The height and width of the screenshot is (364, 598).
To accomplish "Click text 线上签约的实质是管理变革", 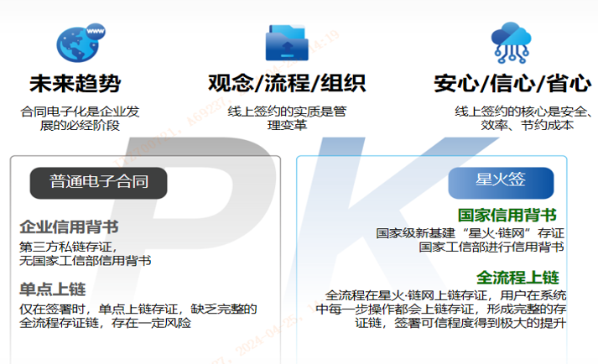I will pos(287,118).
